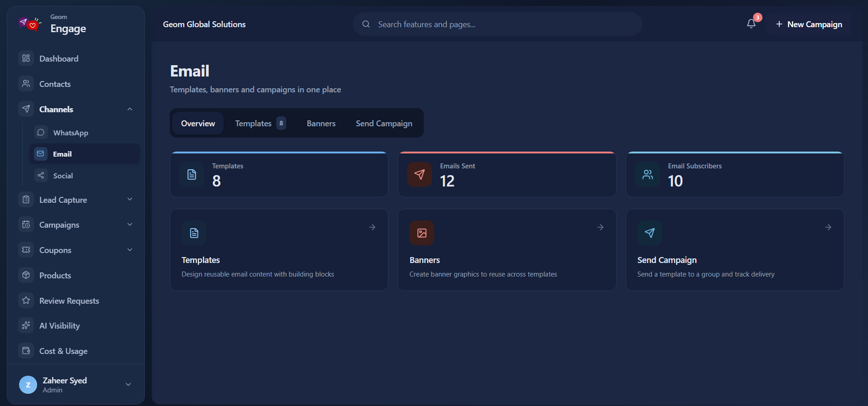Click the Send Campaign card plane icon
The width and height of the screenshot is (868, 406).
pyautogui.click(x=650, y=233)
